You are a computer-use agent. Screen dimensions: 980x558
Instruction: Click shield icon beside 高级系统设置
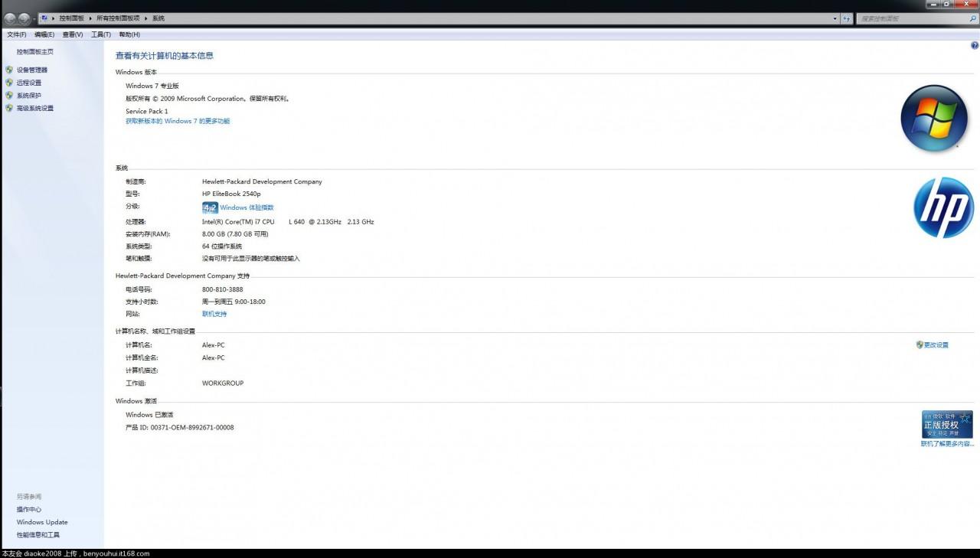tap(9, 109)
